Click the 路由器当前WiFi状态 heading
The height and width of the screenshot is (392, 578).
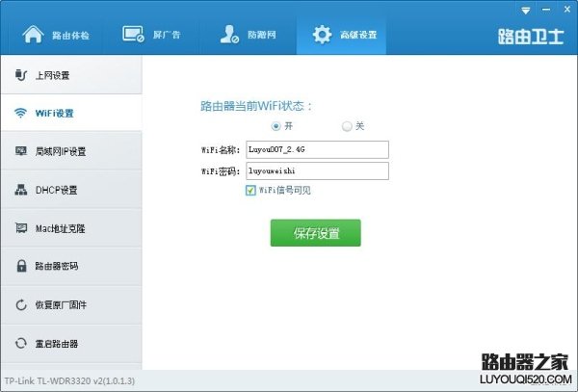click(256, 106)
